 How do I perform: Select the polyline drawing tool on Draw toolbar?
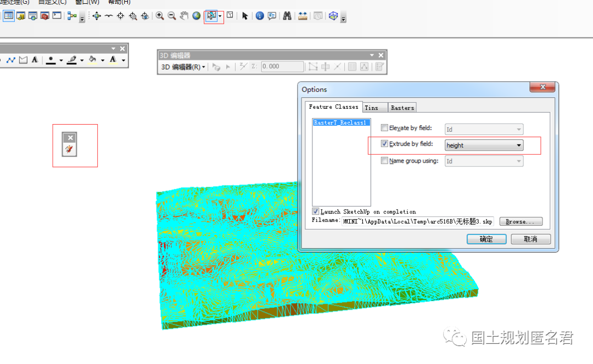pos(10,60)
